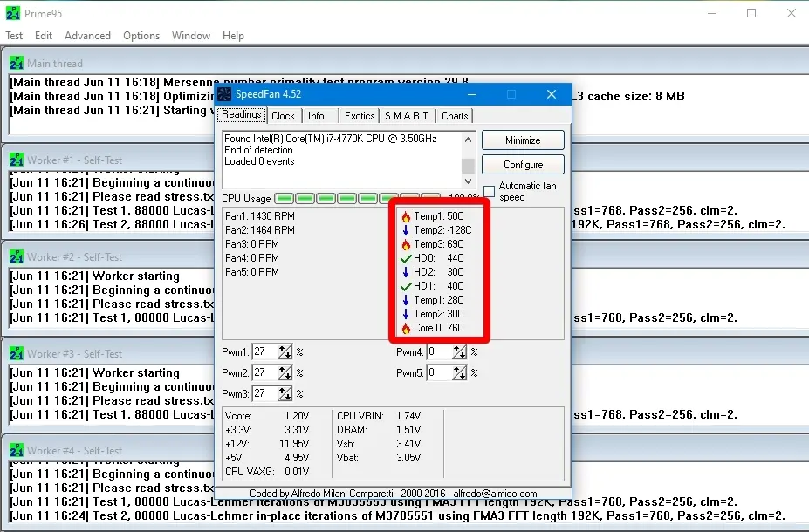Screen dimensions: 809x532
Task: Click the CPU VRIN 1.74V reading
Action: (379, 416)
